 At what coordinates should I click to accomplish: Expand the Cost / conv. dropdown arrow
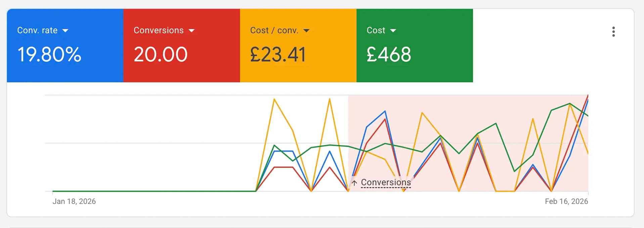(x=306, y=31)
